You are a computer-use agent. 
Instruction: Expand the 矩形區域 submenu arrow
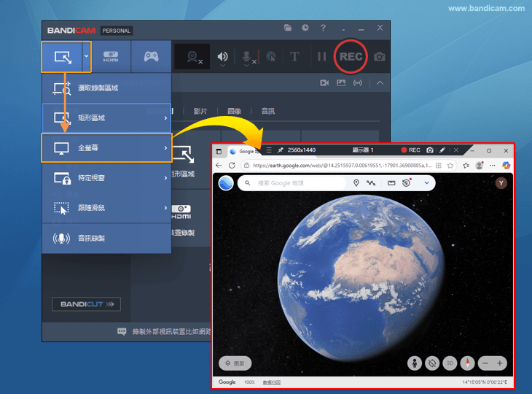pos(165,118)
